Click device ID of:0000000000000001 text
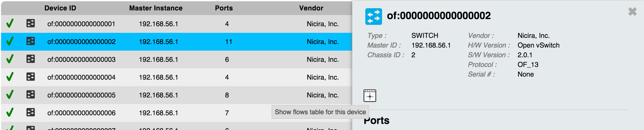 coord(81,24)
